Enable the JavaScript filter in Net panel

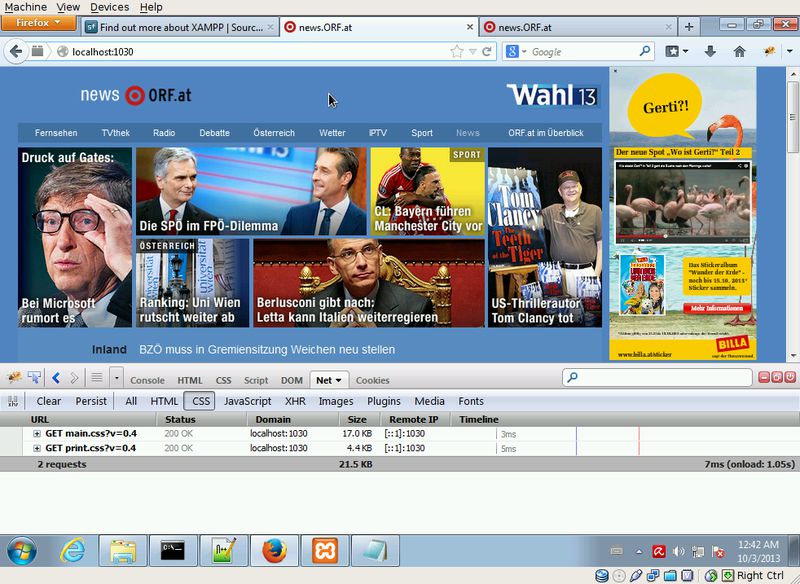pos(247,401)
